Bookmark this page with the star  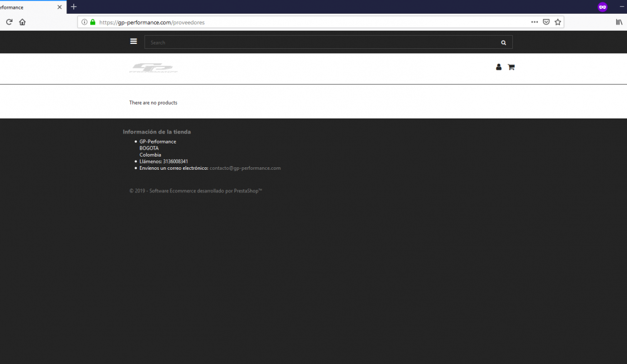pyautogui.click(x=558, y=22)
